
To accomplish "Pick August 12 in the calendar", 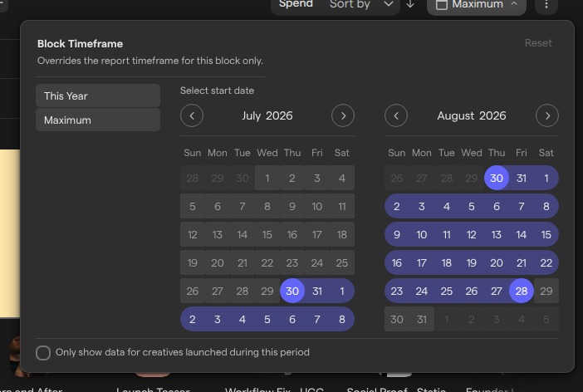I will [472, 235].
